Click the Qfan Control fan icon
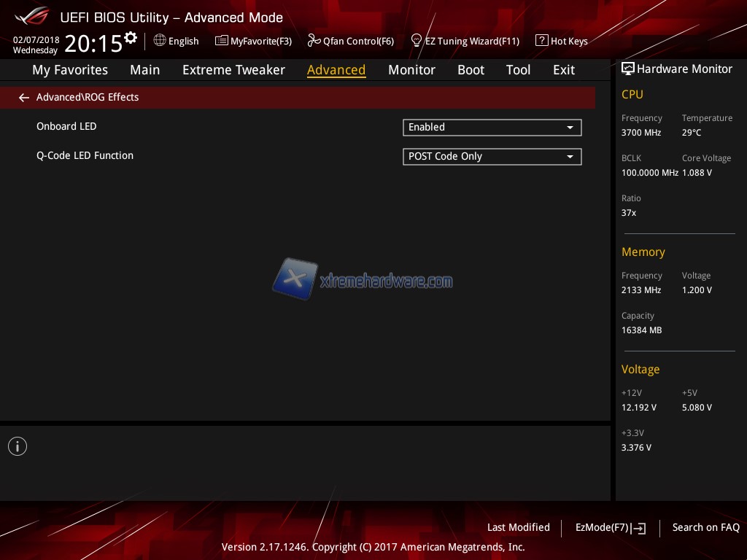The height and width of the screenshot is (560, 747). 314,41
